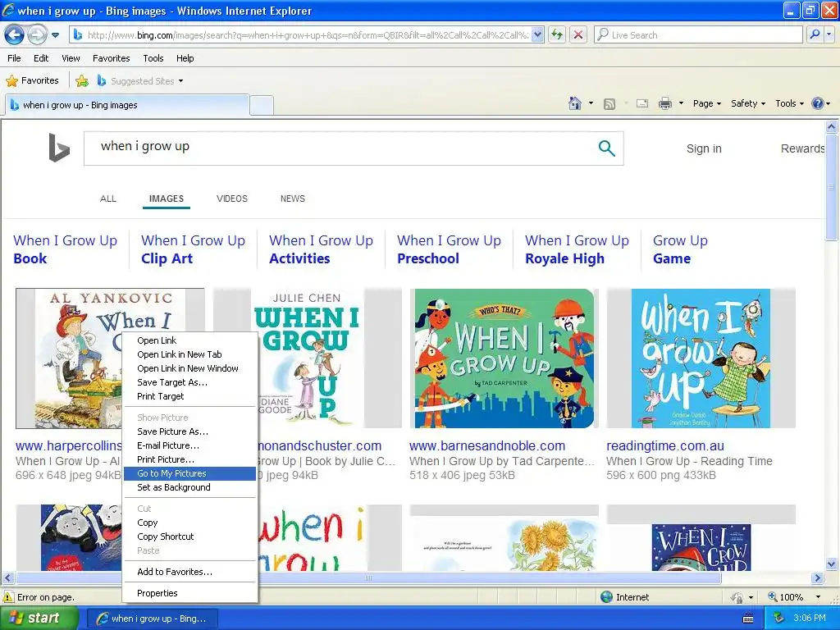Open the File menu
Viewport: 840px width, 630px height.
15,58
